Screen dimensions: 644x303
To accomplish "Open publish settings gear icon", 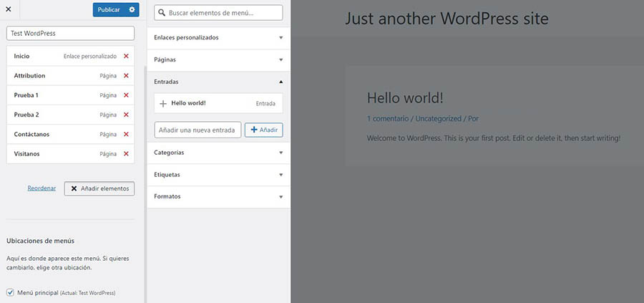I will (x=131, y=10).
